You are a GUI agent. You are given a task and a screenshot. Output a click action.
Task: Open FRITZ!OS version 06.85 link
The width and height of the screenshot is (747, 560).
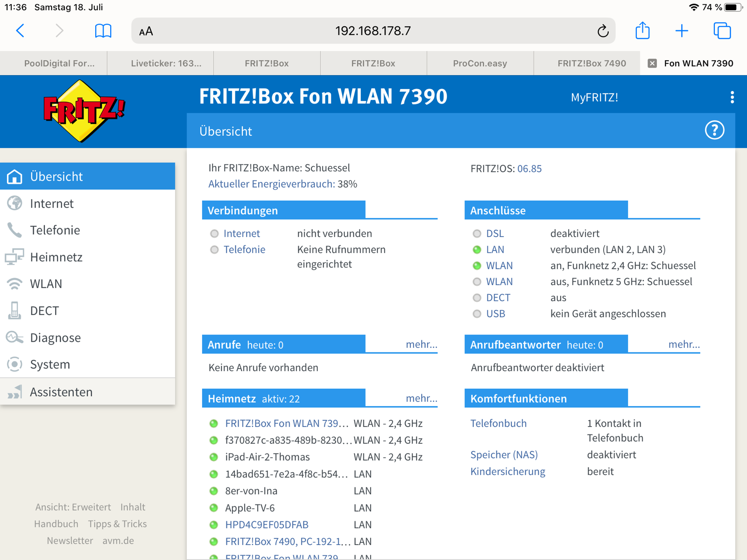529,168
